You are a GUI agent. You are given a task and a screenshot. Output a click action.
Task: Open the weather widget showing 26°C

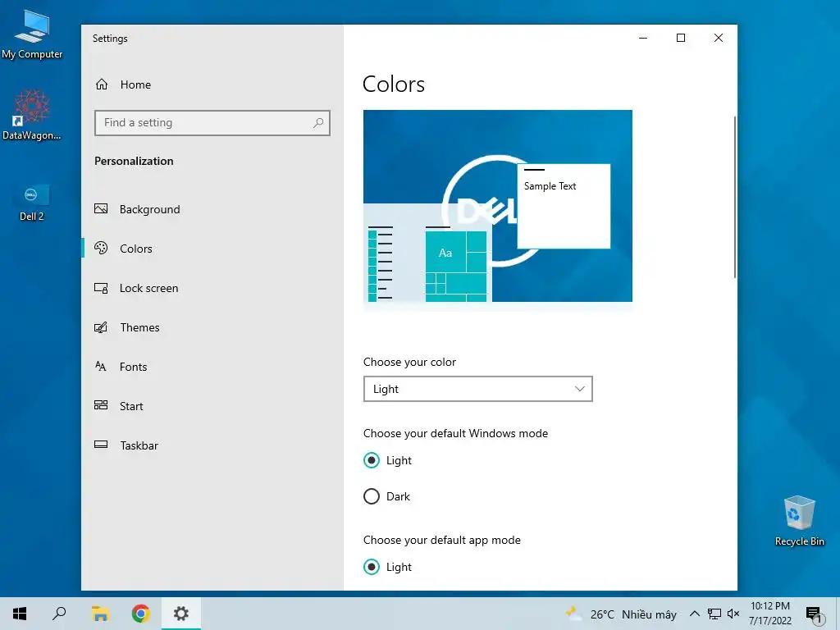(x=621, y=614)
